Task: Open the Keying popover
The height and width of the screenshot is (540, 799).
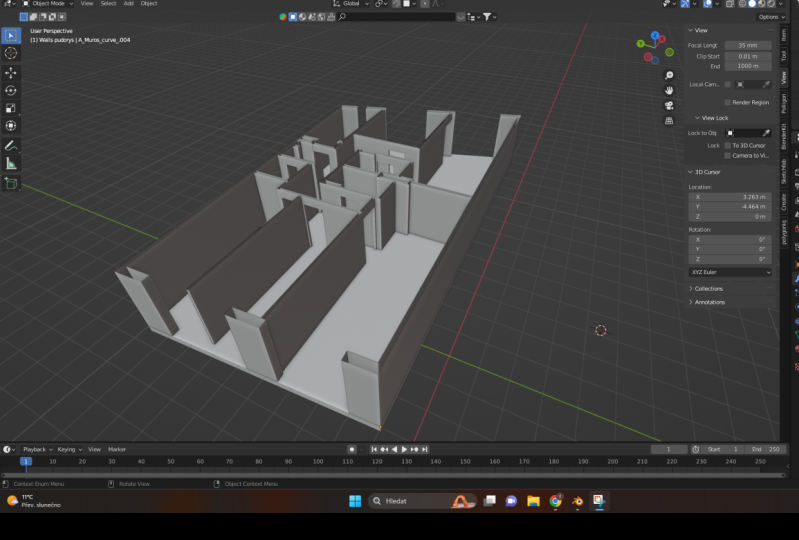Action: pos(69,449)
